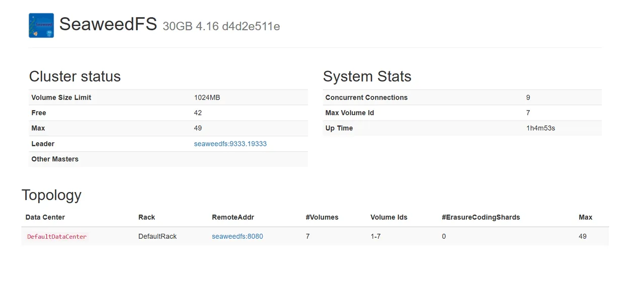Select the erasure coding shards value 0
Viewport: 644px width, 285px height.
(444, 236)
